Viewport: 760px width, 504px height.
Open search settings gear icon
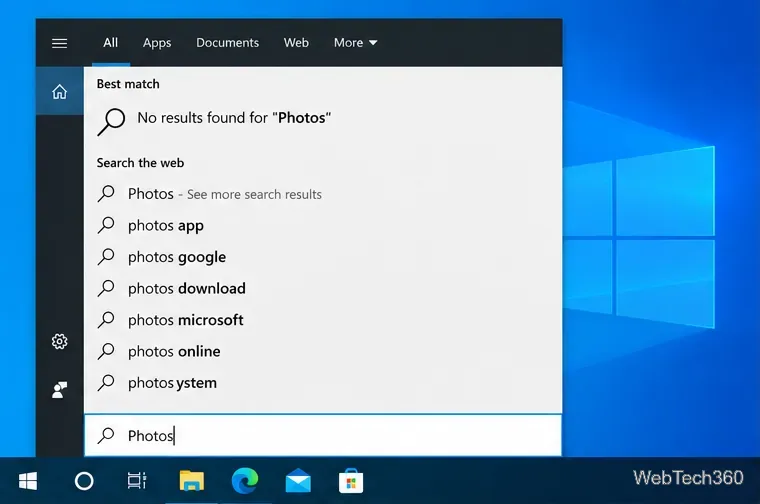click(x=59, y=342)
